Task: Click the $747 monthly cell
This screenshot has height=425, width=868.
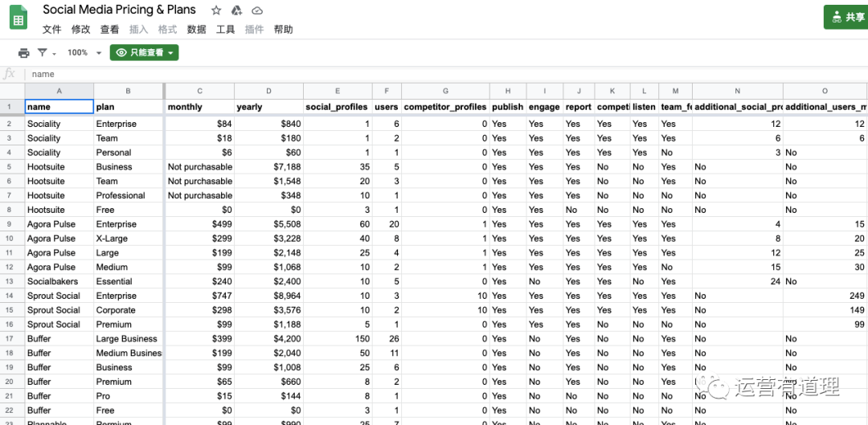Action: click(x=200, y=296)
